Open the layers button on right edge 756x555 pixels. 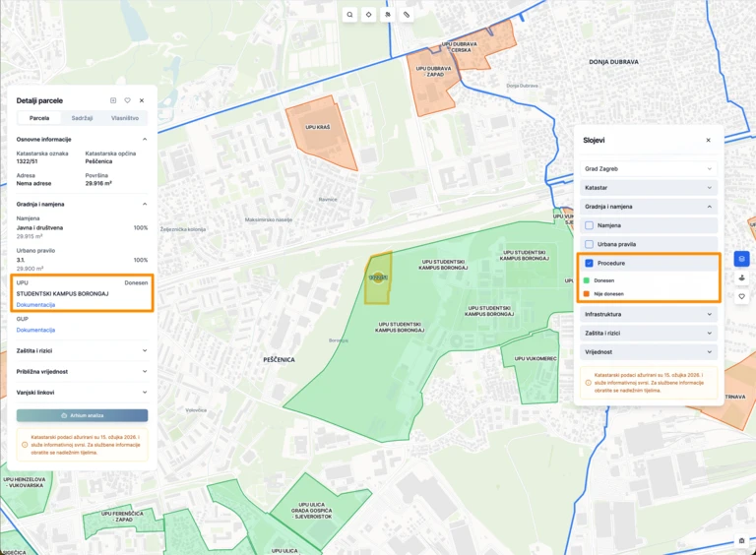[741, 259]
